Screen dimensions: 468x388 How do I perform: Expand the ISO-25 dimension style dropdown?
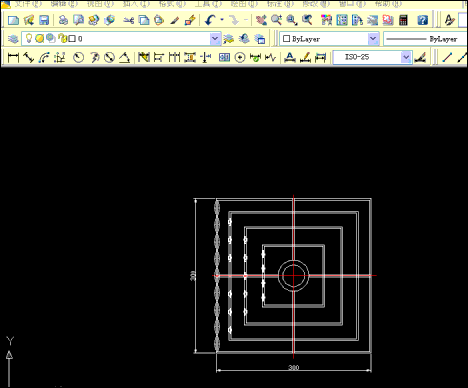(406, 57)
